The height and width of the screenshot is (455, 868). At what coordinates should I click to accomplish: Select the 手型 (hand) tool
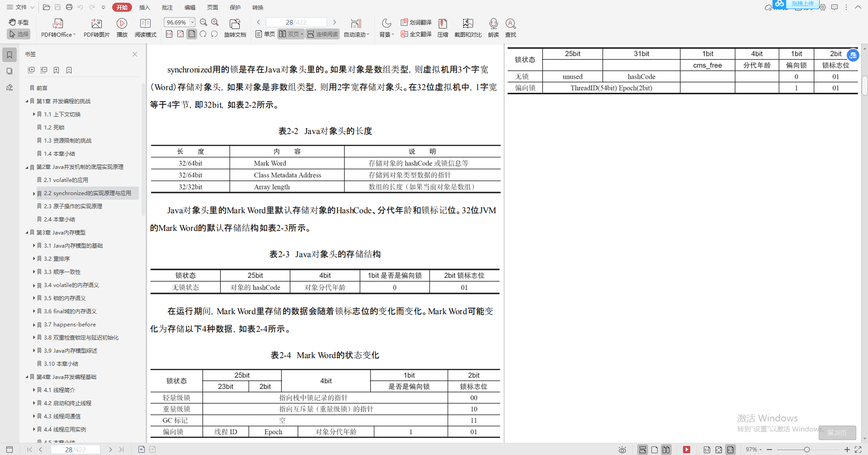pyautogui.click(x=19, y=22)
